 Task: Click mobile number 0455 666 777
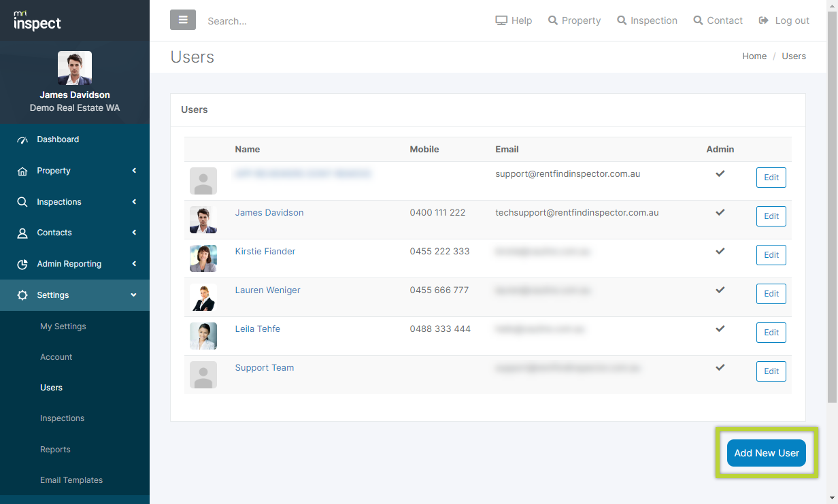[439, 290]
